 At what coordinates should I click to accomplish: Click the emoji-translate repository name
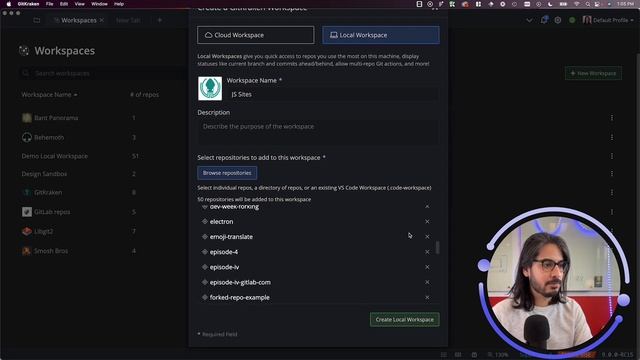tap(231, 237)
